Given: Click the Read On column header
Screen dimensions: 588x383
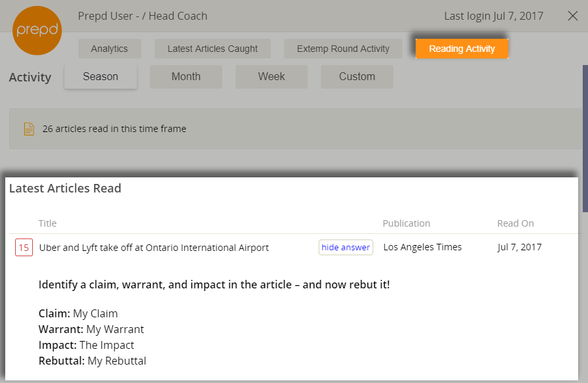Looking at the screenshot, I should [x=515, y=223].
